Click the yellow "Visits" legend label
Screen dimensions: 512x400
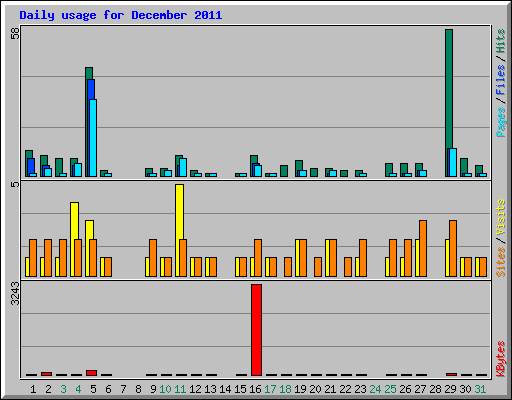(x=500, y=217)
